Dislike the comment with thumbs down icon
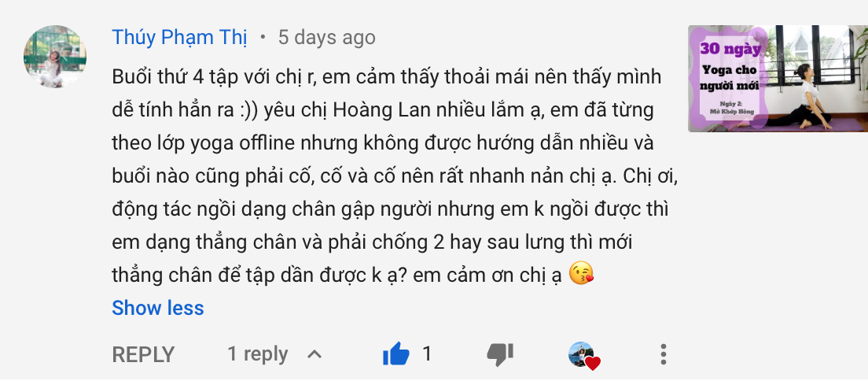The height and width of the screenshot is (381, 868). click(500, 354)
